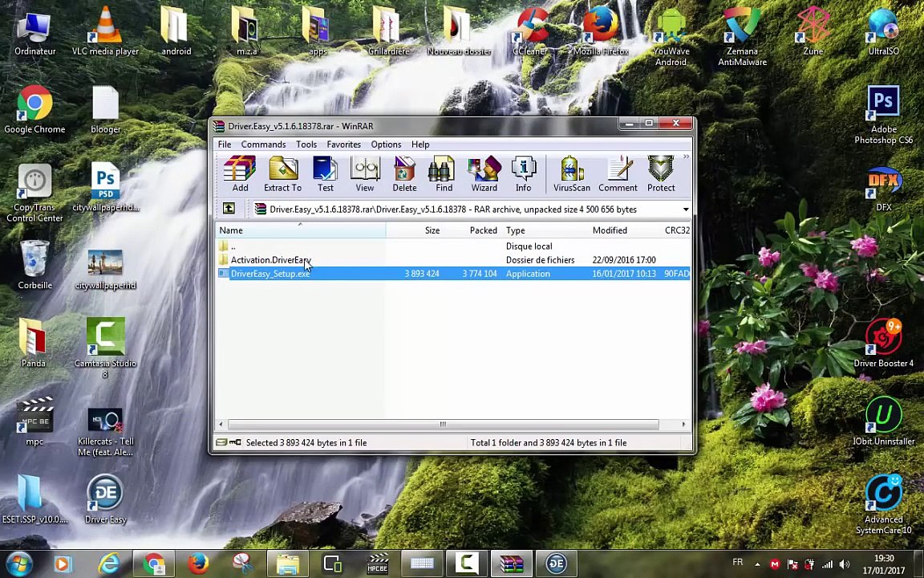The width and height of the screenshot is (924, 578).
Task: Show hidden tray icons arrow
Action: click(757, 564)
